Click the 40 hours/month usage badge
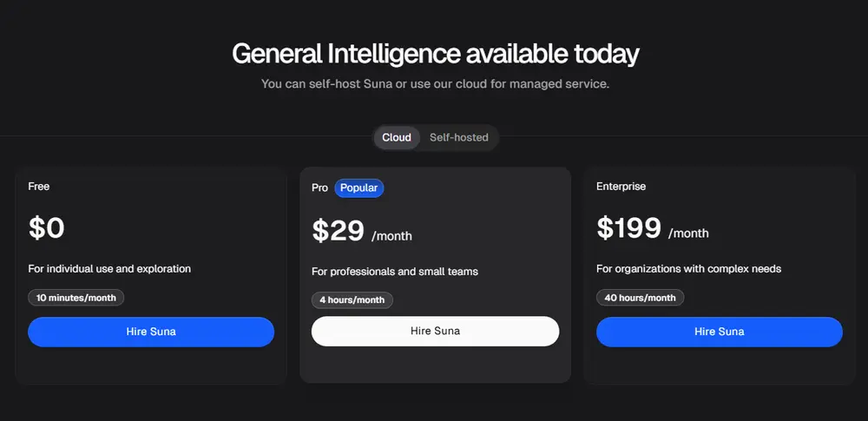Viewport: 868px width, 421px height. pyautogui.click(x=640, y=298)
